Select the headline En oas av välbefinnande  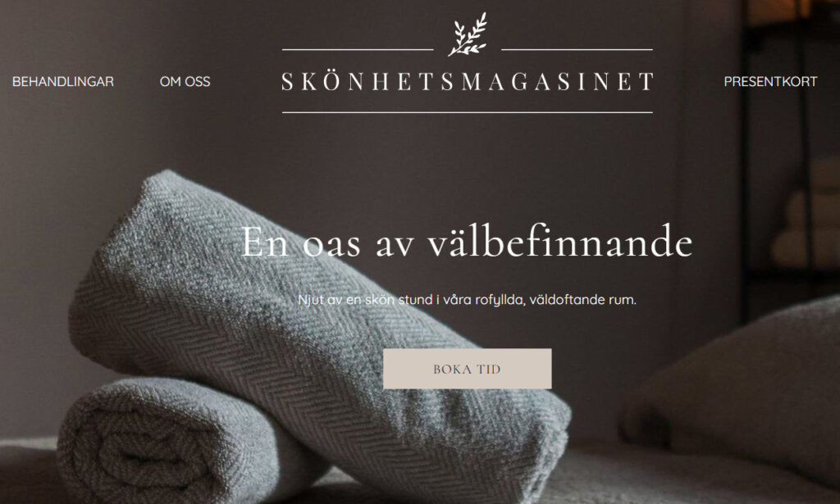click(x=467, y=242)
